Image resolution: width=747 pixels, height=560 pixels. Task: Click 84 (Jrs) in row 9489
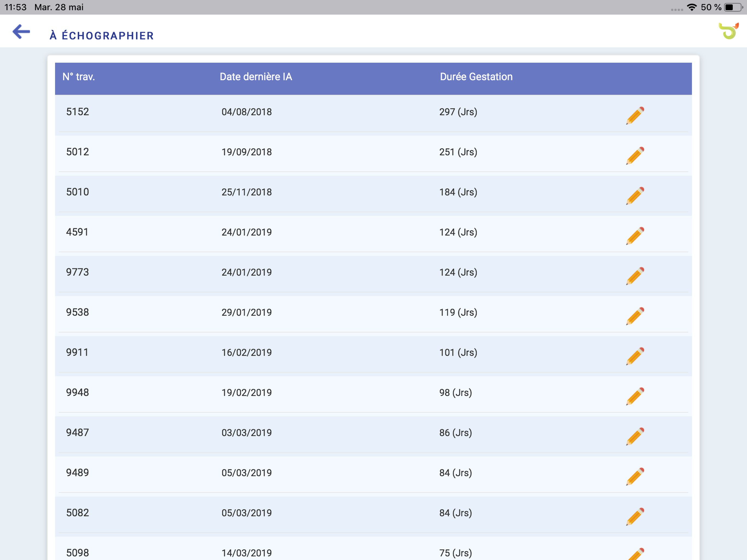pyautogui.click(x=456, y=473)
